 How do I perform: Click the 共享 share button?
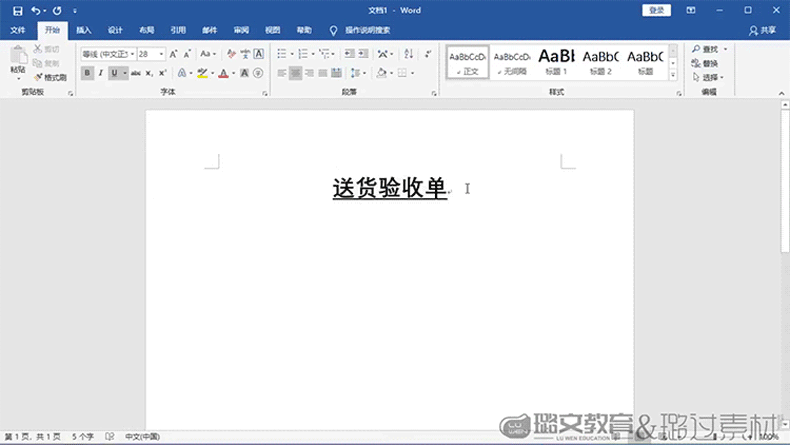click(x=762, y=31)
